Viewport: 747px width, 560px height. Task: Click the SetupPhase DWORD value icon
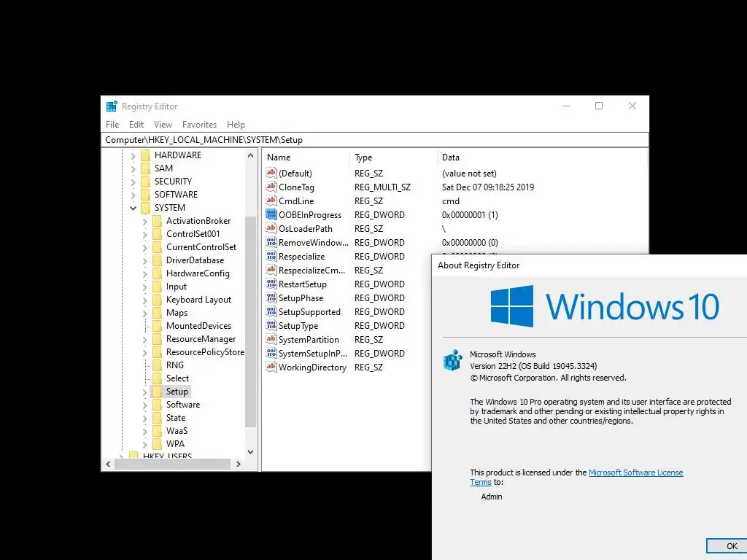pos(271,297)
